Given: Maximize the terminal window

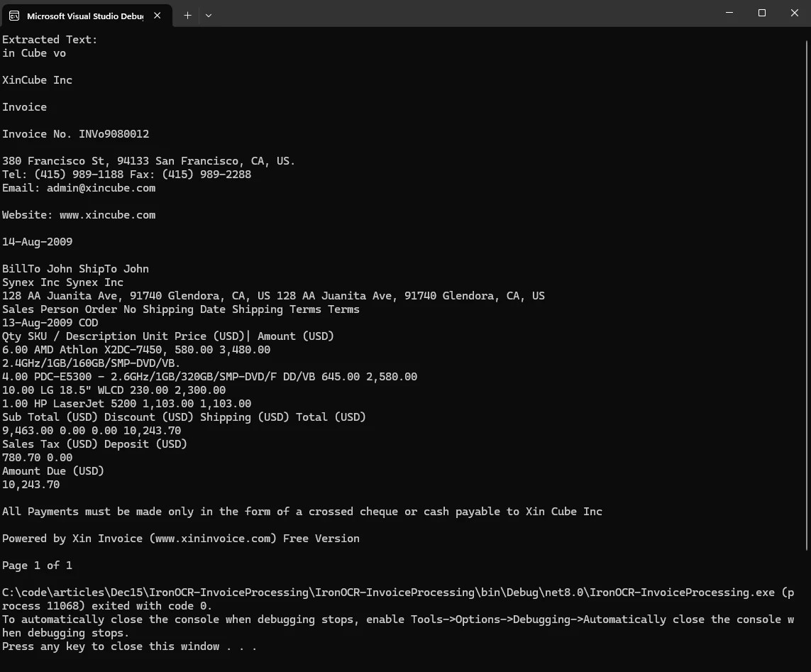Looking at the screenshot, I should [x=762, y=13].
